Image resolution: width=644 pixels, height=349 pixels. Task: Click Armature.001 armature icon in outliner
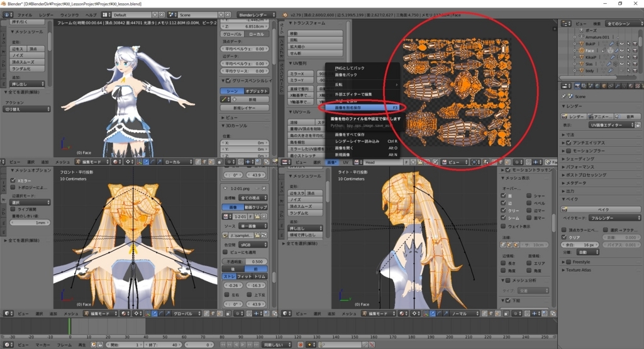point(581,37)
